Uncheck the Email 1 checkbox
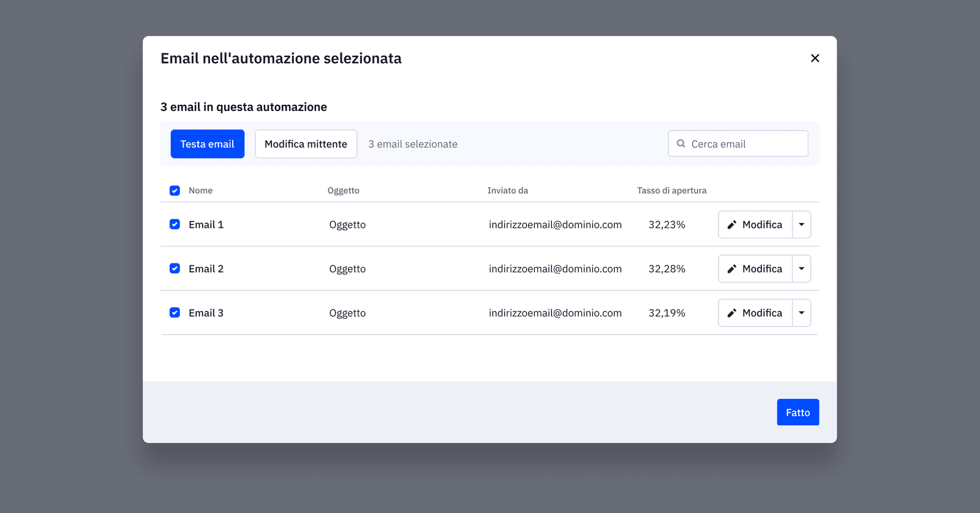 pyautogui.click(x=175, y=224)
